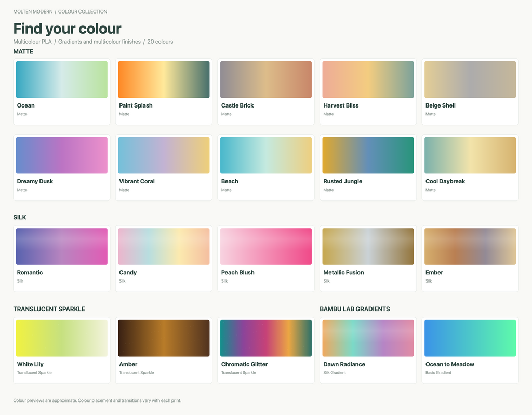The image size is (532, 415).
Task: Click the 'Ember' card title
Action: click(434, 273)
